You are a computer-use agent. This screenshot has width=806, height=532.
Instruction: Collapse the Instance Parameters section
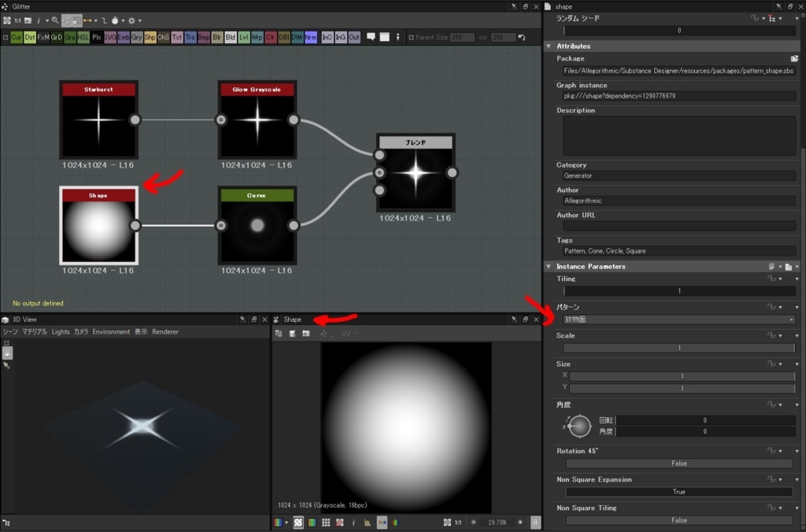point(549,266)
